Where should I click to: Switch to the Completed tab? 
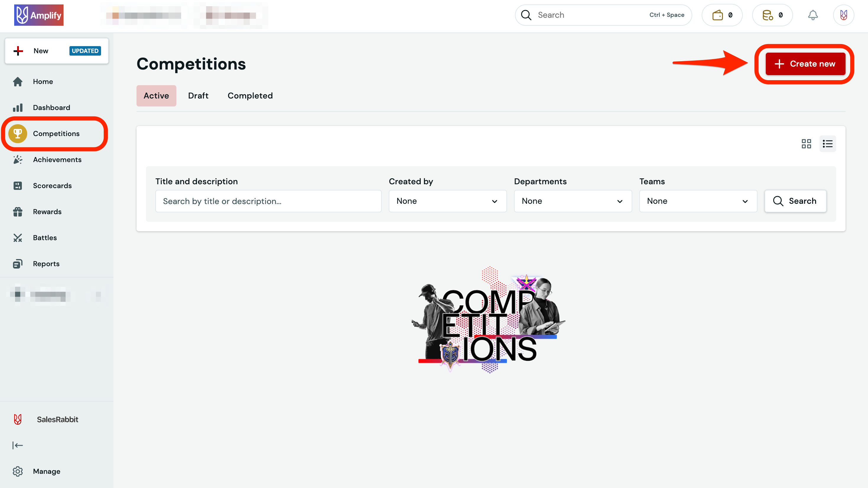250,96
